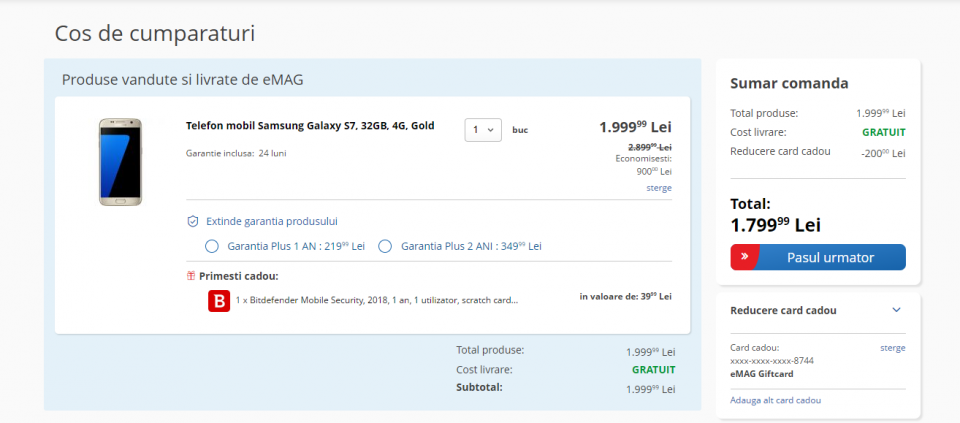Click the shield icon for extended warranty
This screenshot has width=960, height=423.
[193, 221]
